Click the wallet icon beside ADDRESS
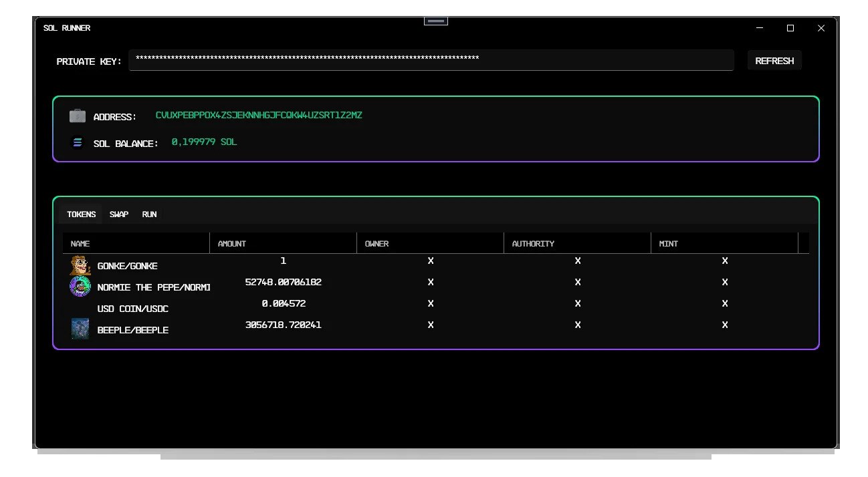Image resolution: width=868 pixels, height=477 pixels. pos(77,116)
